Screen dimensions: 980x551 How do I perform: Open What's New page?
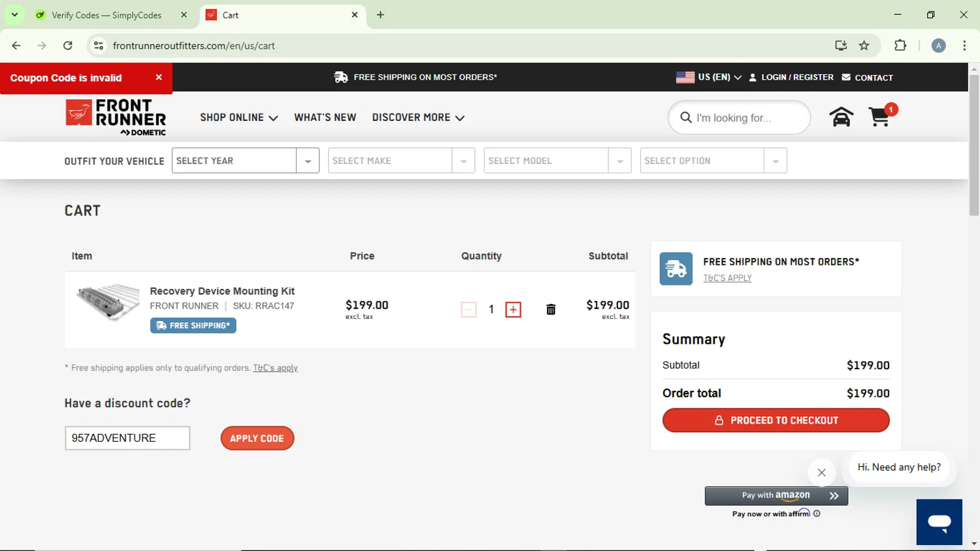click(325, 118)
